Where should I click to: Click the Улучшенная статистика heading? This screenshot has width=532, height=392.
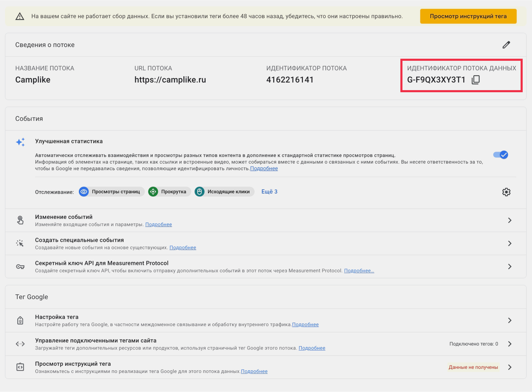click(69, 141)
